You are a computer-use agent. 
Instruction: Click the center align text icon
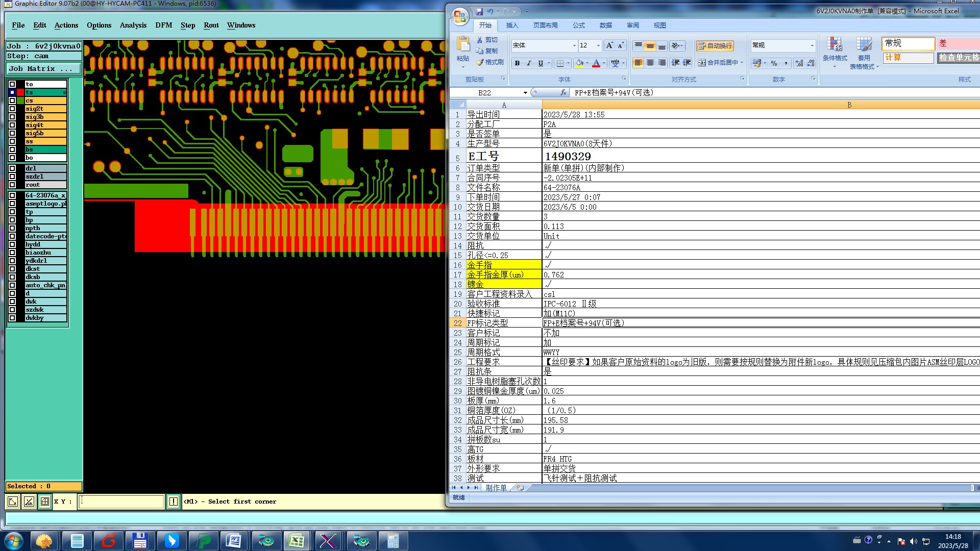coord(650,63)
